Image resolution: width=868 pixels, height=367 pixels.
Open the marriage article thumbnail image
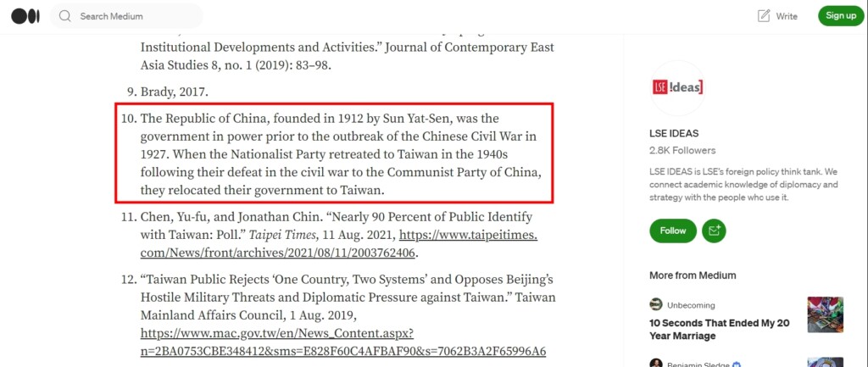826,314
